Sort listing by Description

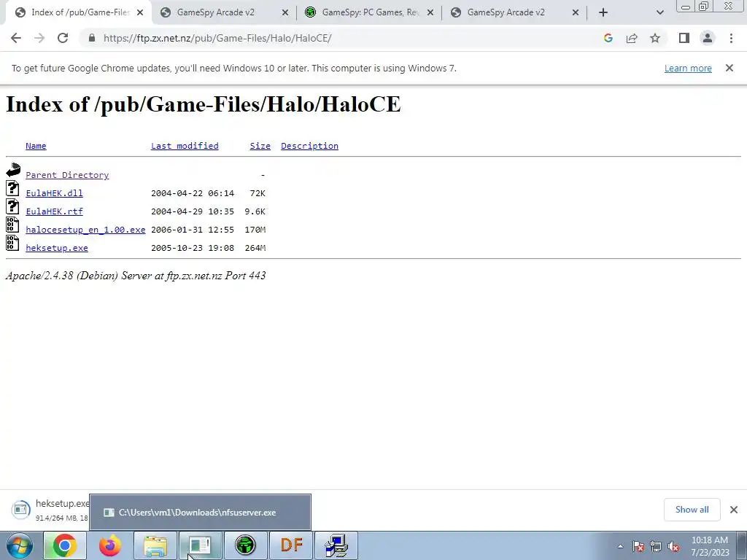[x=309, y=146]
